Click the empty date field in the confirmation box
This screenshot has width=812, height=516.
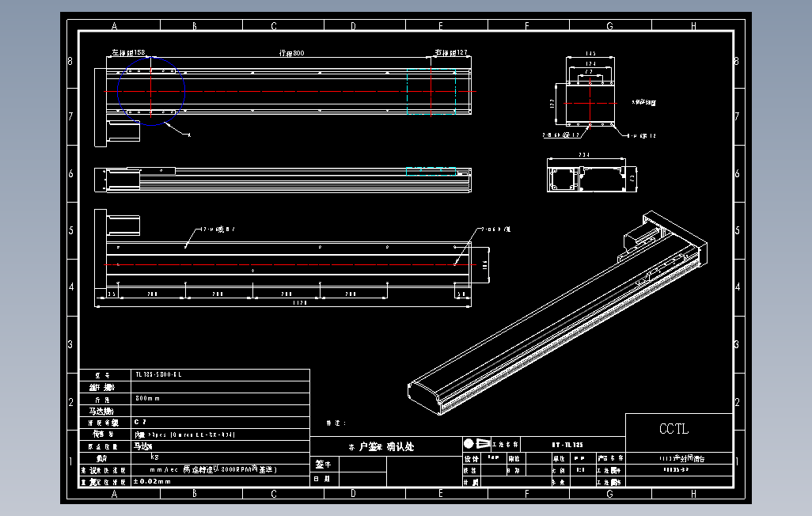tap(362, 480)
